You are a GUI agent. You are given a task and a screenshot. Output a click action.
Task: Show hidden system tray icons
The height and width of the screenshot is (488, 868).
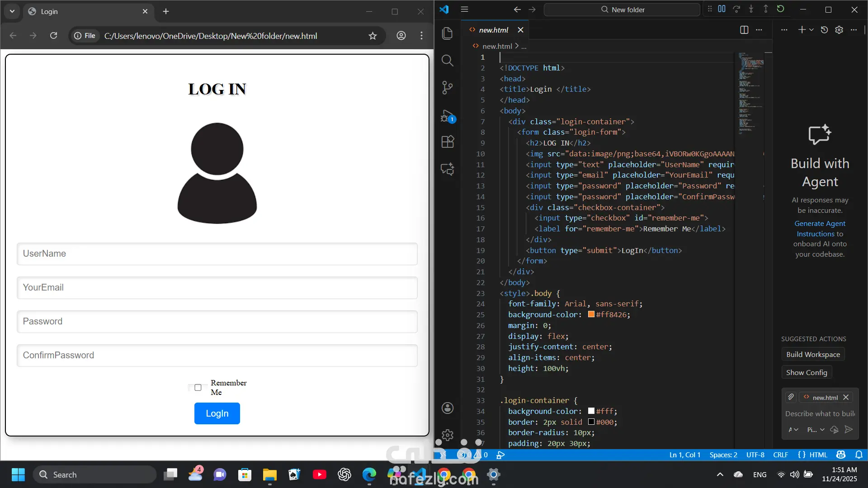[x=720, y=474]
